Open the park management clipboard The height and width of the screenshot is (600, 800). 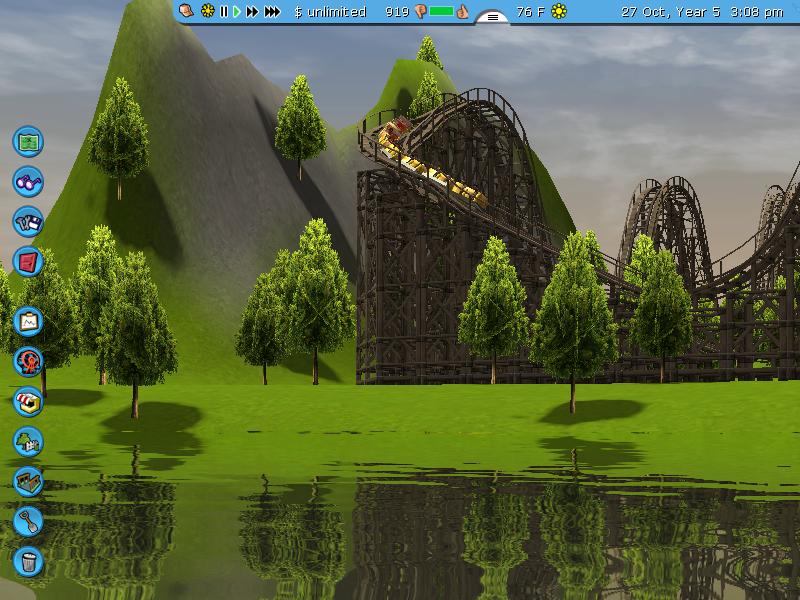(x=28, y=321)
